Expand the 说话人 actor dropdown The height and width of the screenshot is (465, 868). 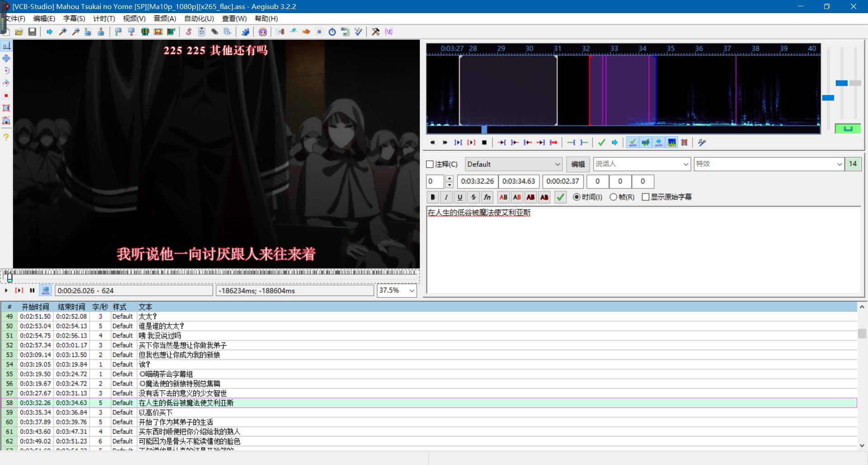tap(686, 164)
